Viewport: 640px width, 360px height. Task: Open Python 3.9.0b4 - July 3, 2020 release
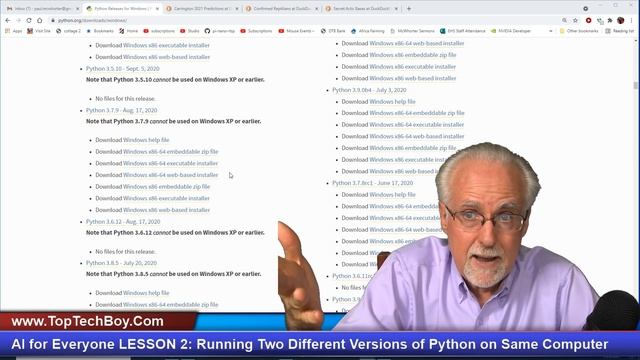369,90
